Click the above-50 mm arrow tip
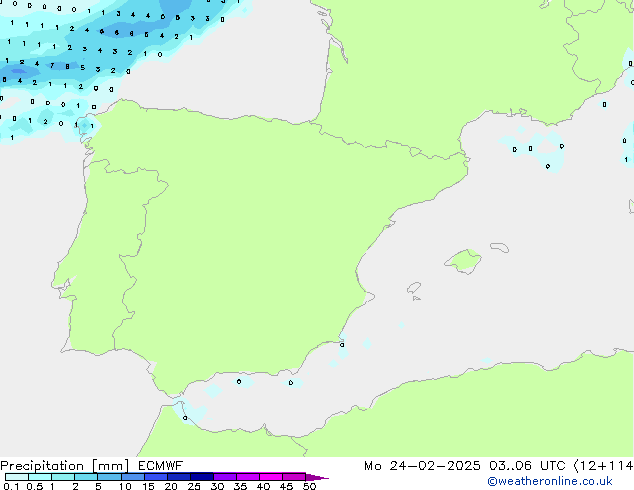 (317, 477)
